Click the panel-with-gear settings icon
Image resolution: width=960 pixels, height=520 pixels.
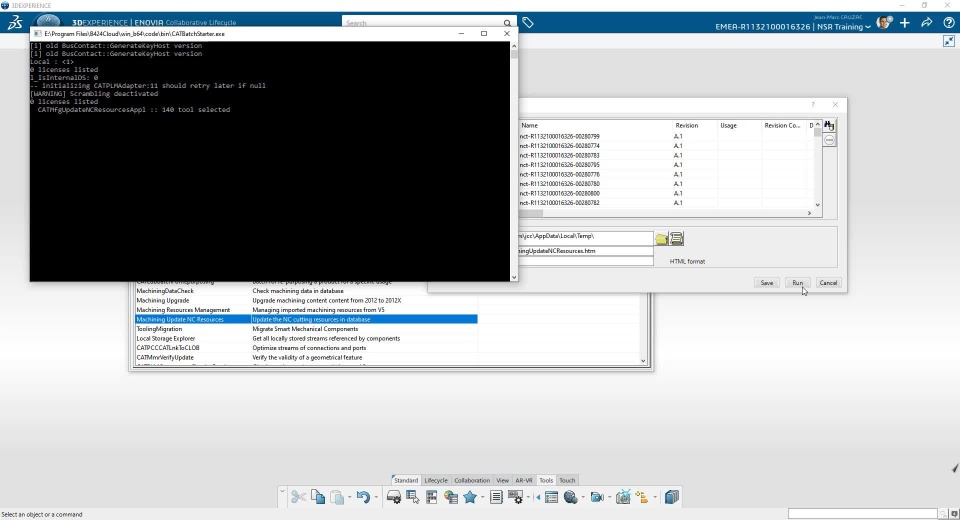click(x=515, y=497)
